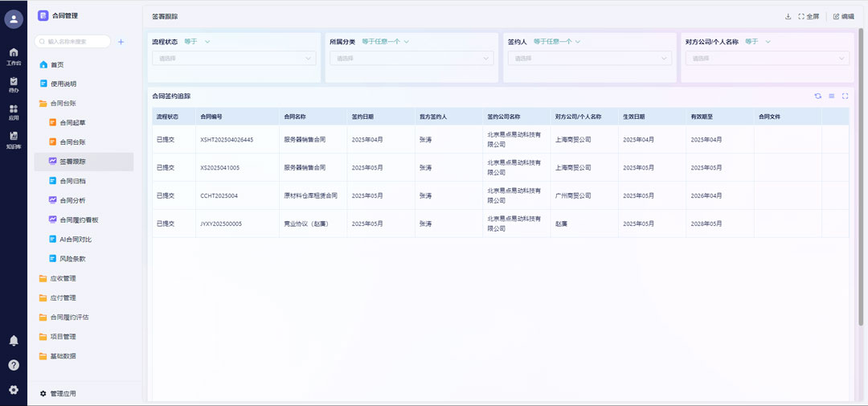Expand the 合同签约追踪 table to fullscreen

tap(845, 96)
